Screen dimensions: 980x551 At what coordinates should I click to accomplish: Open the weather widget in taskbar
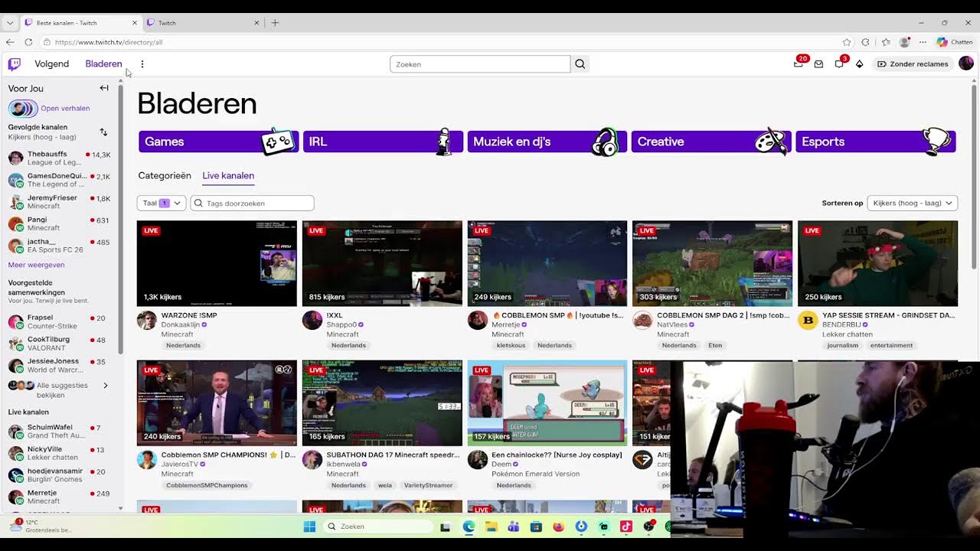[x=42, y=526]
